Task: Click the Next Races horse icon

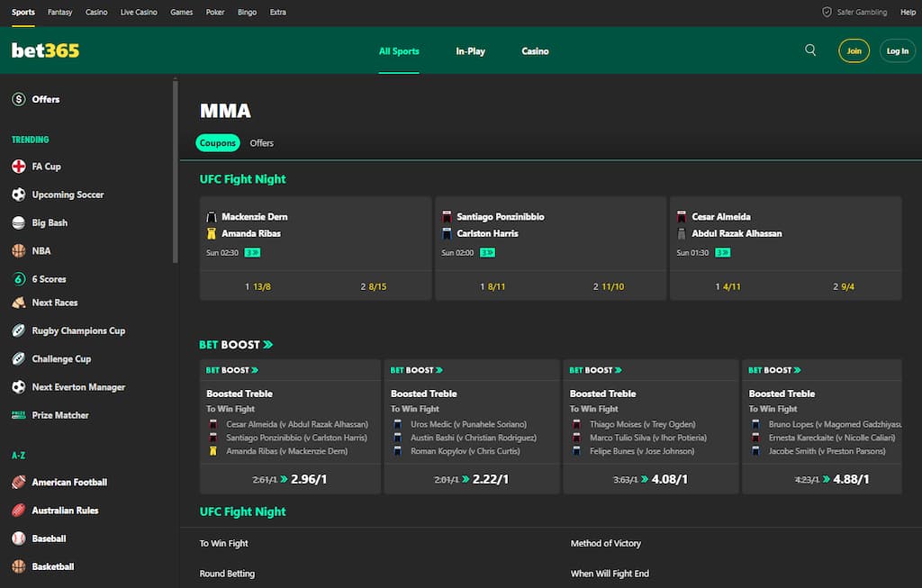Action: (19, 303)
